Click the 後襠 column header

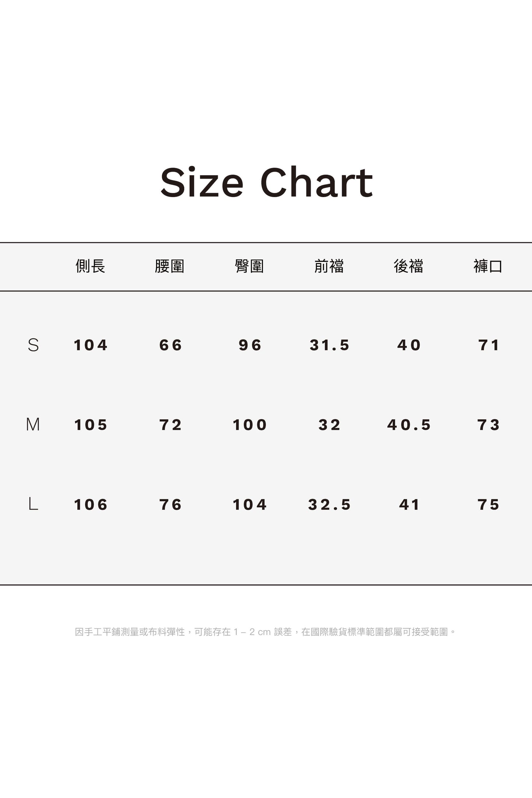[408, 266]
